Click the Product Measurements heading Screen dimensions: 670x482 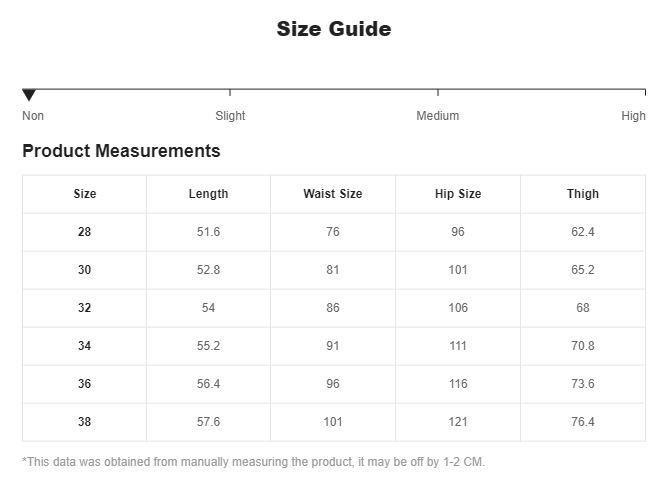pyautogui.click(x=121, y=152)
